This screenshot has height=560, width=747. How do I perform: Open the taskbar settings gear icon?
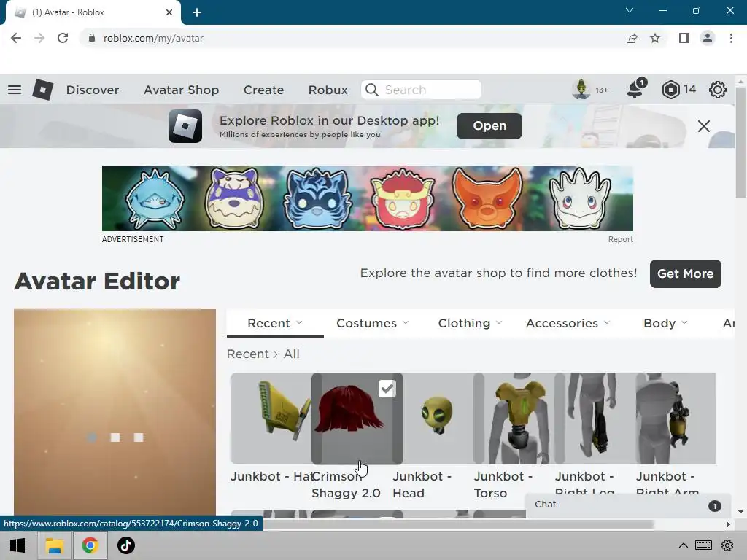pyautogui.click(x=727, y=545)
